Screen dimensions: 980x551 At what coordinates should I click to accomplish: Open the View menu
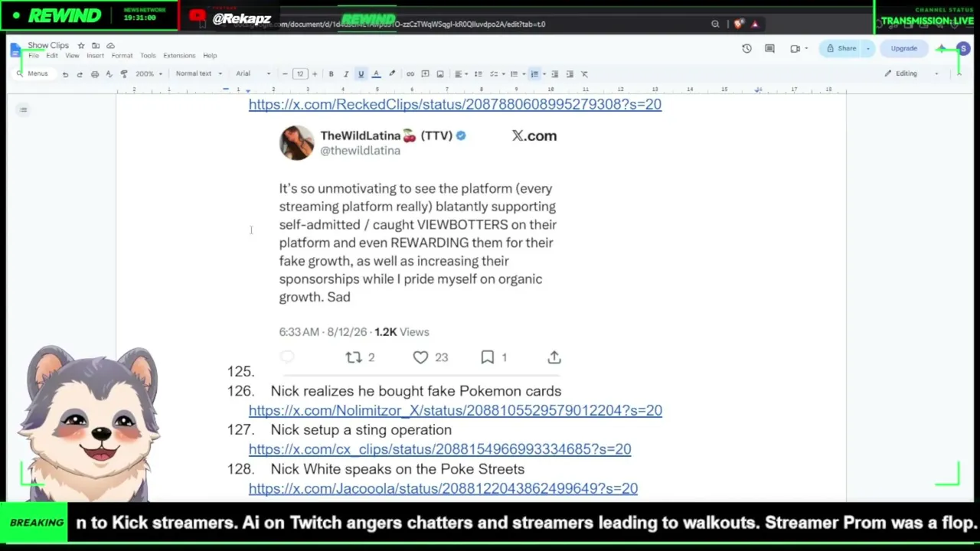click(72, 56)
